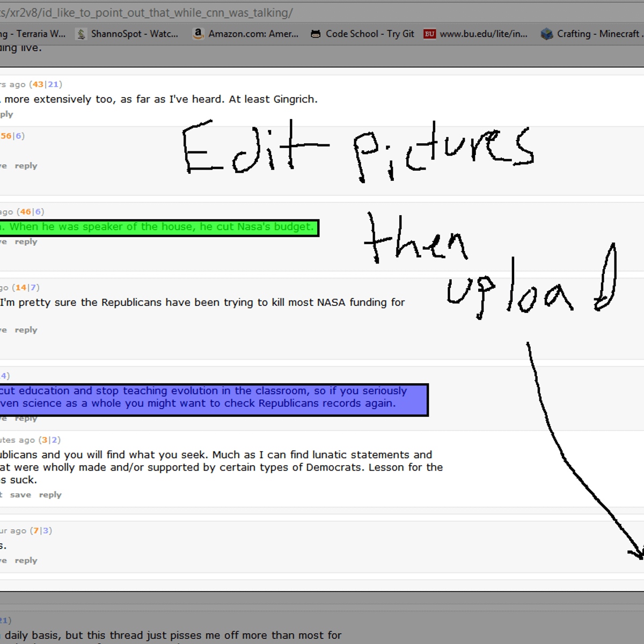Screen dimensions: 644x644
Task: Click the green highlighted Nasa budget text
Action: pyautogui.click(x=161, y=227)
